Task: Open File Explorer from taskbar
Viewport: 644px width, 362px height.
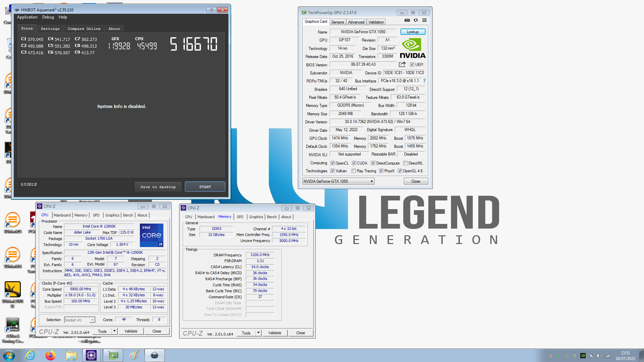Action: [71, 355]
